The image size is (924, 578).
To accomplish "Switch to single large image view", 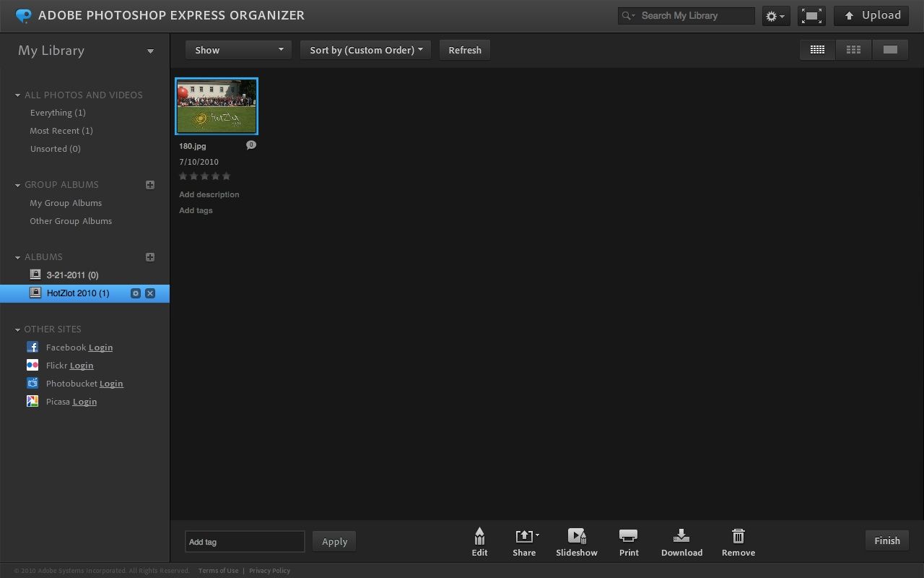I will pos(890,50).
